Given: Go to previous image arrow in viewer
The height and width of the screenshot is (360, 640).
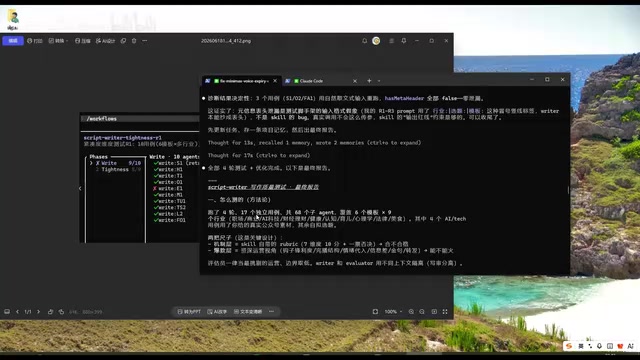Looking at the screenshot, I should [x=17, y=311].
